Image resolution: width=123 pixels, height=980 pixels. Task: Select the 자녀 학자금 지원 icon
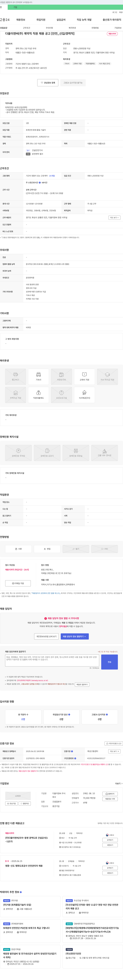tap(107, 377)
